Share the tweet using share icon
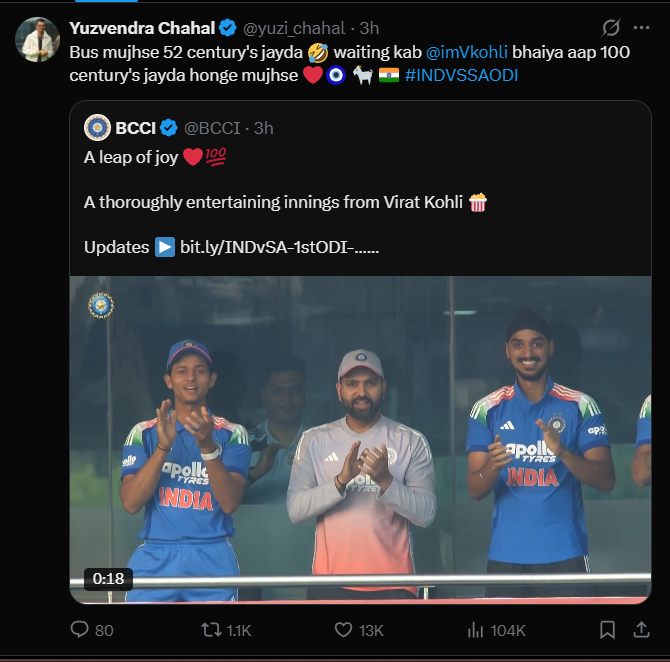This screenshot has height=662, width=670. pyautogui.click(x=642, y=630)
